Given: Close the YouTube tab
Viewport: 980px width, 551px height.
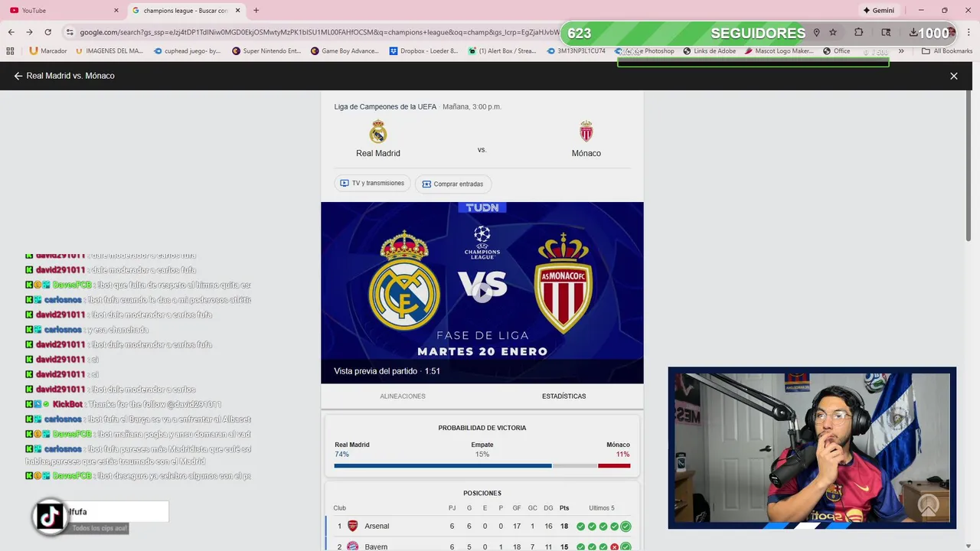Looking at the screenshot, I should coord(116,11).
